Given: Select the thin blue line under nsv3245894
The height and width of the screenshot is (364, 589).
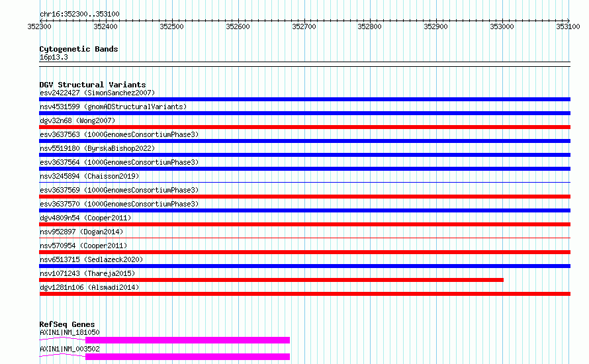Looking at the screenshot, I should (304, 183).
